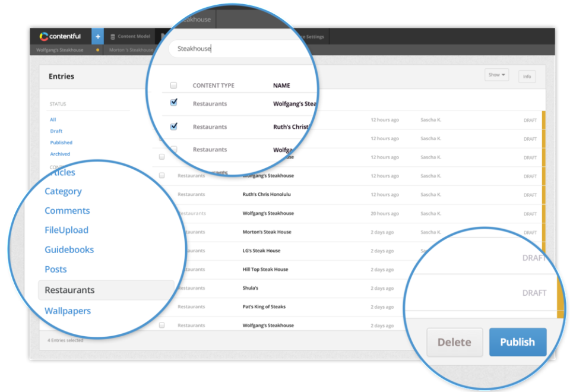Viewport: 570px width, 392px height.
Task: Choose Guidebooks content type in sidebar
Action: [69, 249]
